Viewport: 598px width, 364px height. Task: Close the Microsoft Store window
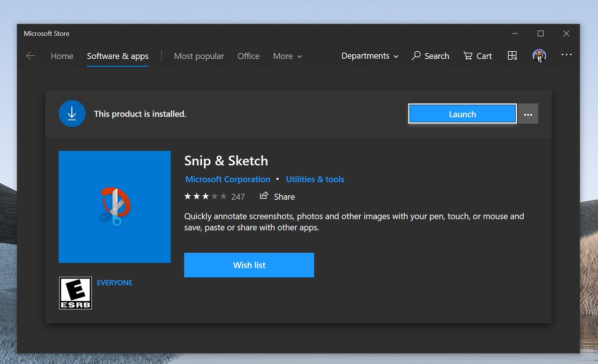(x=567, y=33)
